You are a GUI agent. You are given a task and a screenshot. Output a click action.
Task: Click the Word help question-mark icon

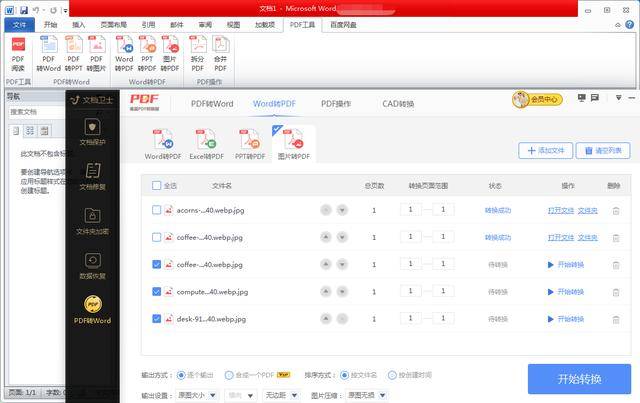(x=630, y=25)
